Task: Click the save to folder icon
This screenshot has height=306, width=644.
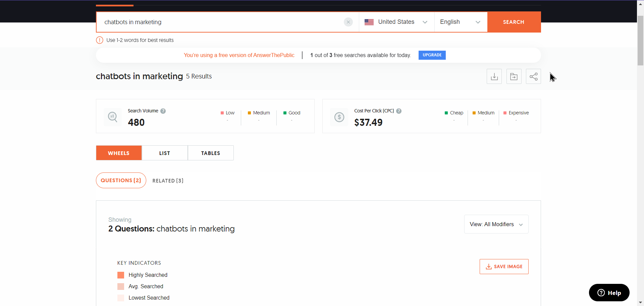Action: (x=514, y=76)
